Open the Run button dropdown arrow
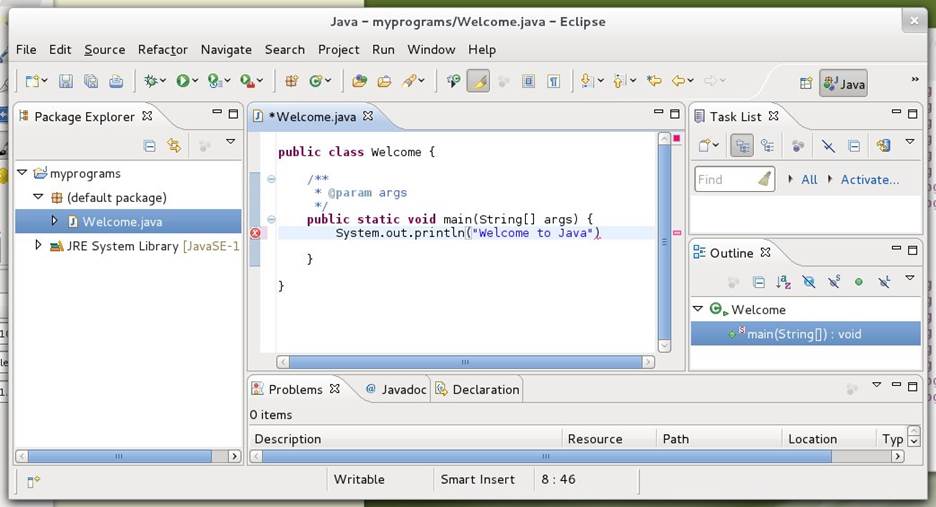The height and width of the screenshot is (507, 936). 195,81
